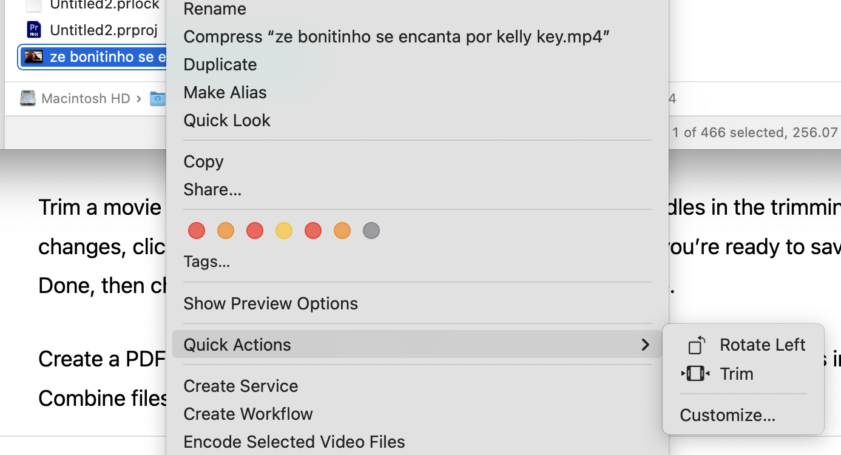This screenshot has width=841, height=455.
Task: Compress "ze bonitinho se encanta por kelly key.mp4"
Action: (x=396, y=37)
